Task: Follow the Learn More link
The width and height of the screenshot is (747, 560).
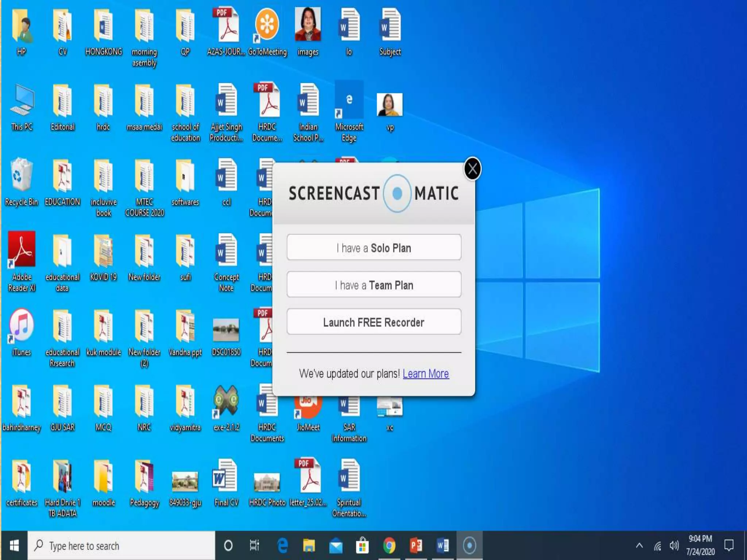Action: point(426,374)
